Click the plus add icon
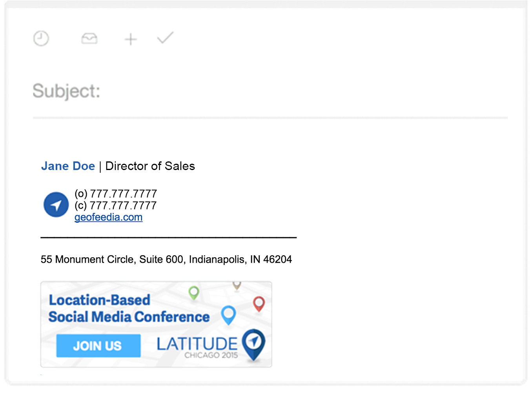 [x=131, y=39]
